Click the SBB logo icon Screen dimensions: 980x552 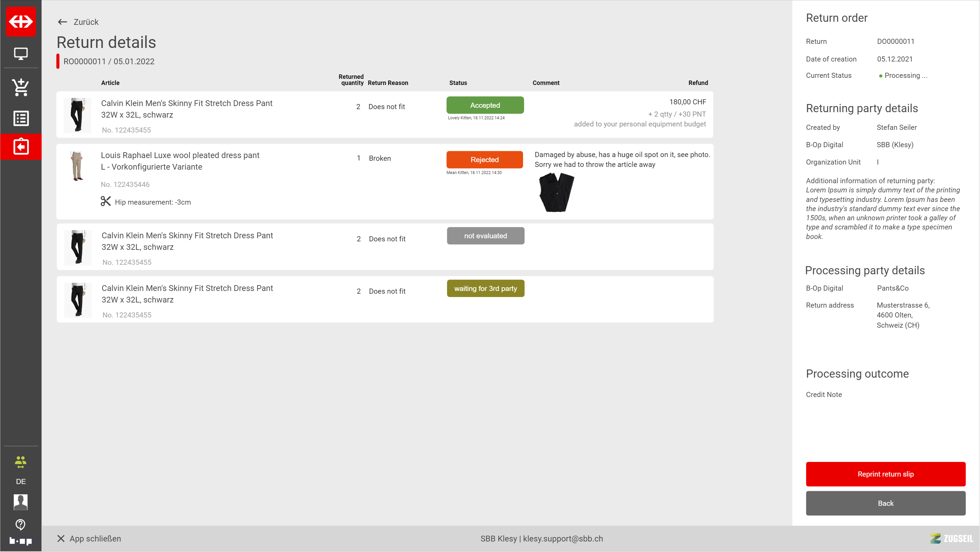pyautogui.click(x=21, y=22)
